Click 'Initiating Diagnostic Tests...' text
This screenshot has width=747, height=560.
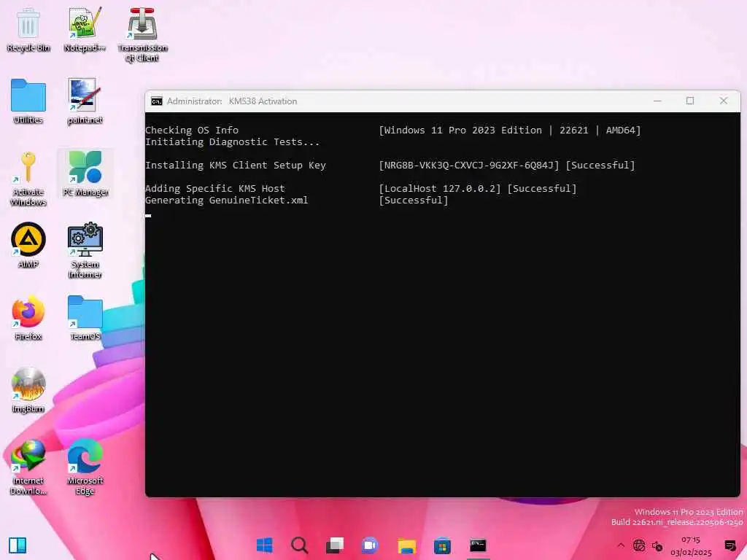point(233,142)
